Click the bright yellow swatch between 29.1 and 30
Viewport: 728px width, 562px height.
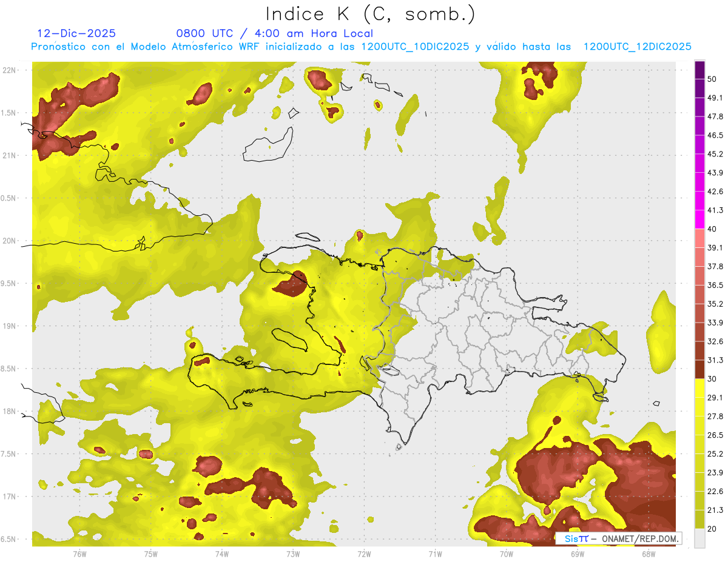point(699,388)
